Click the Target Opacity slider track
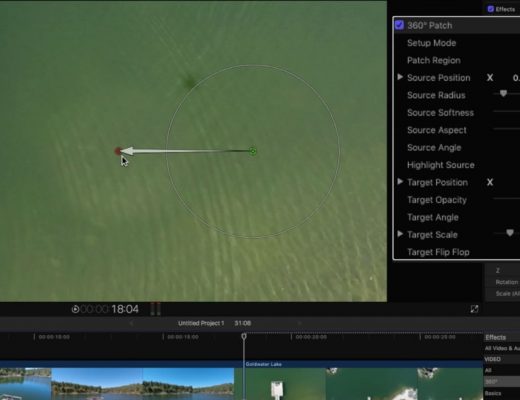 pyautogui.click(x=506, y=198)
